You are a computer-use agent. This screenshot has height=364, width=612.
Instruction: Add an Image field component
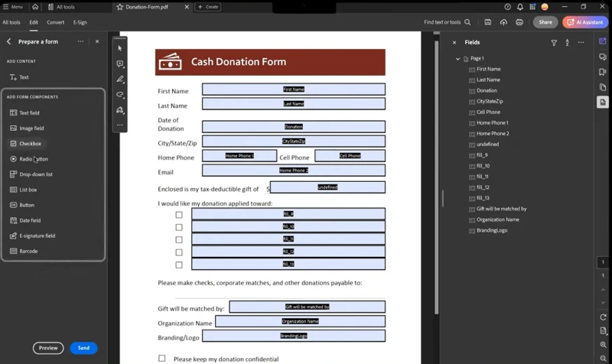tap(27, 128)
